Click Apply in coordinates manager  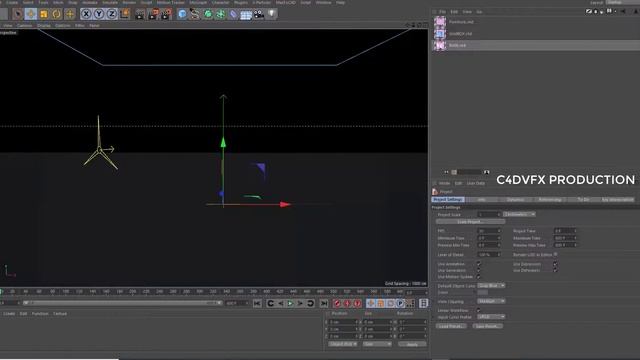(412, 344)
